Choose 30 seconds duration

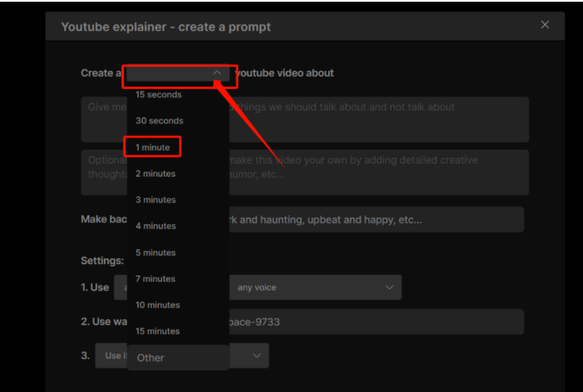click(159, 121)
